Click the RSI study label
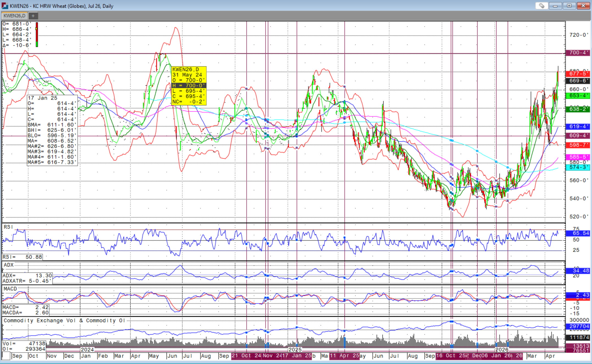 pyautogui.click(x=8, y=227)
